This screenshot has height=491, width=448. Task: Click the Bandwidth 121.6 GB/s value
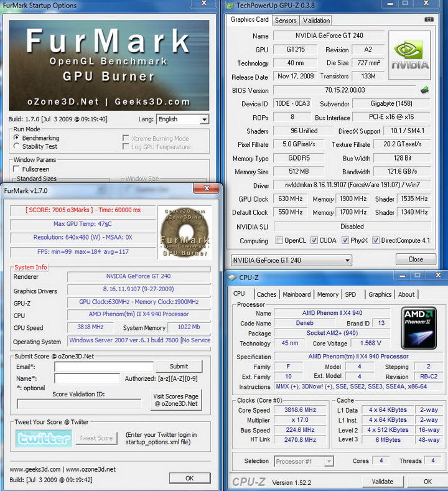tap(403, 172)
